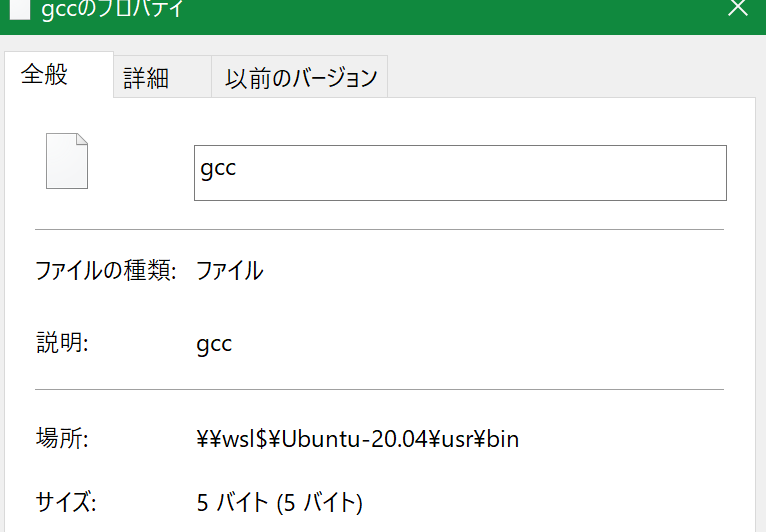Close the gcc properties dialog
This screenshot has width=766, height=532.
point(738,9)
